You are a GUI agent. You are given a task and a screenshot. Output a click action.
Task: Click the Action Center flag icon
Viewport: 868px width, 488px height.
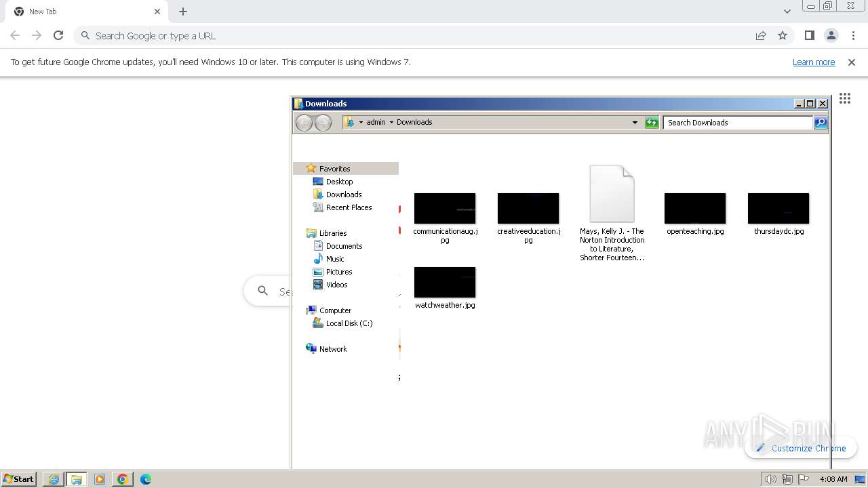point(804,479)
